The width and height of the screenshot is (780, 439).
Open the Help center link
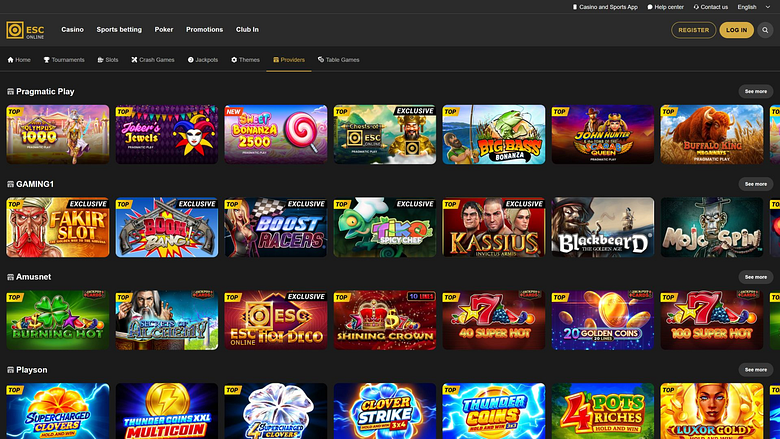pyautogui.click(x=666, y=7)
